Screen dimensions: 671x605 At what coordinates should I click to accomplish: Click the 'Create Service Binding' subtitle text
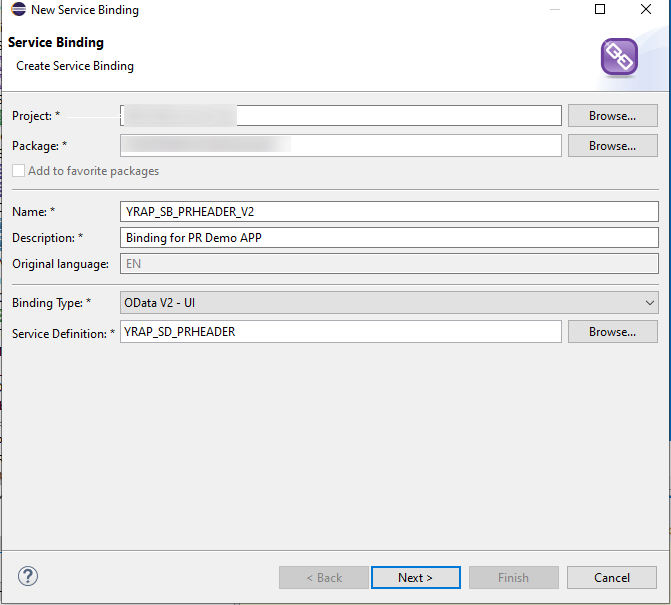tap(75, 66)
